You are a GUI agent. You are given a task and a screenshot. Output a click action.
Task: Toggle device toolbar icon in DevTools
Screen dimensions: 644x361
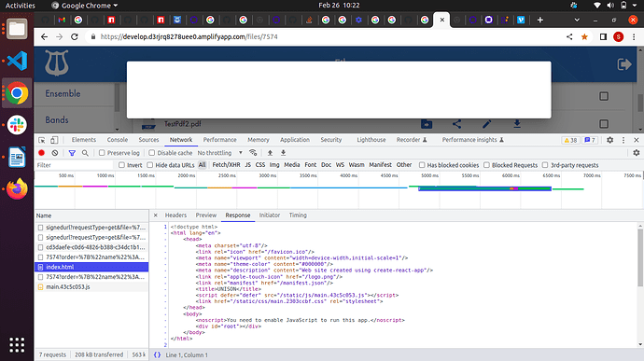(54, 140)
